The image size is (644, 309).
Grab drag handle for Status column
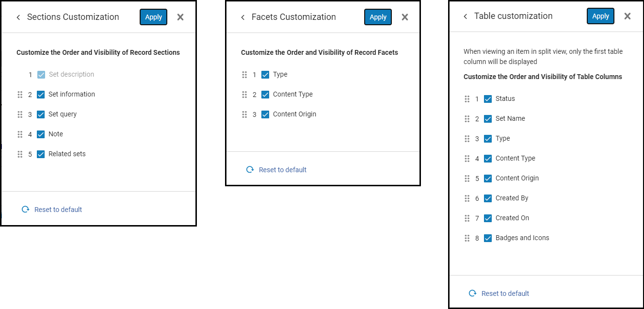pyautogui.click(x=467, y=99)
